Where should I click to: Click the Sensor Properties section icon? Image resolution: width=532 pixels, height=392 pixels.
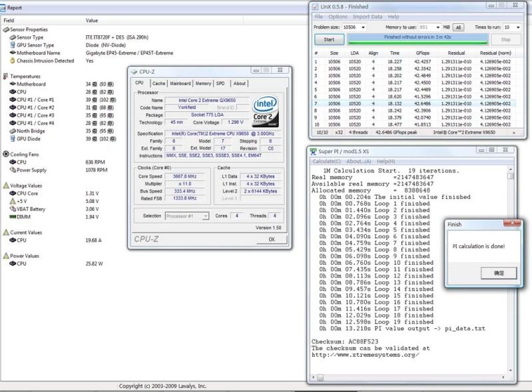click(x=6, y=29)
